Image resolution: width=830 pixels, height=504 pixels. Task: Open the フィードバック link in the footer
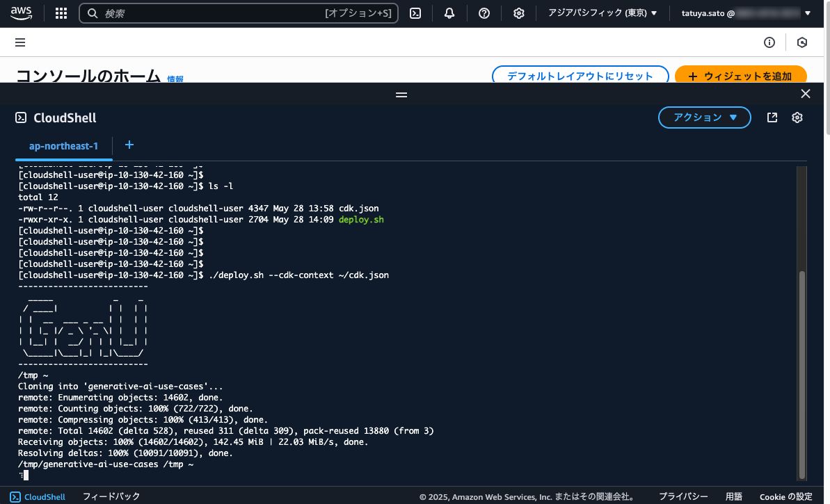[111, 496]
